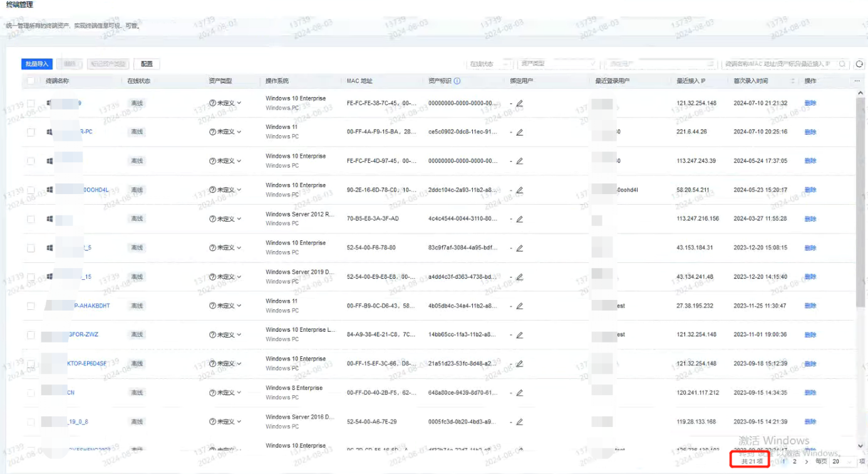Tick the select-all header checkbox
The image size is (868, 474).
pos(31,81)
